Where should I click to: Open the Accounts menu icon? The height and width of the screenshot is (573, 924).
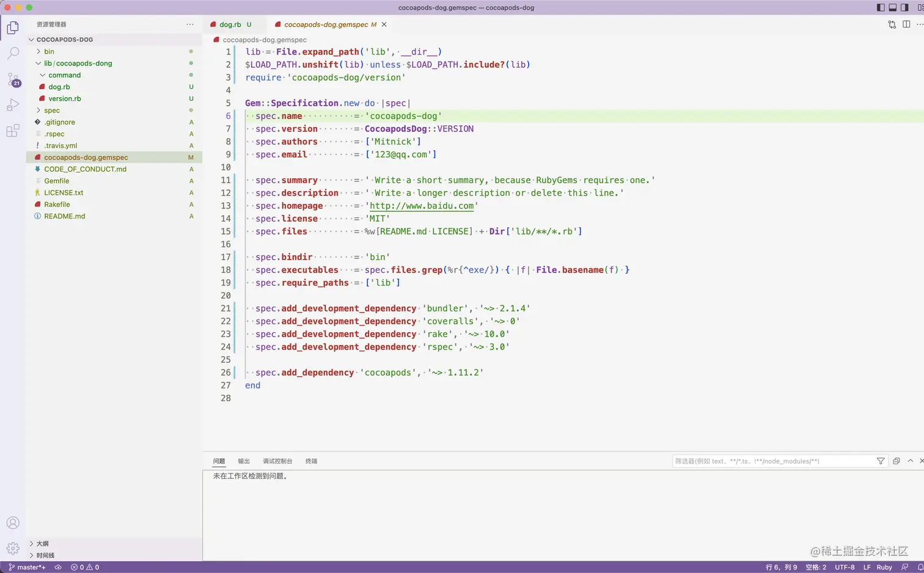[x=13, y=523]
